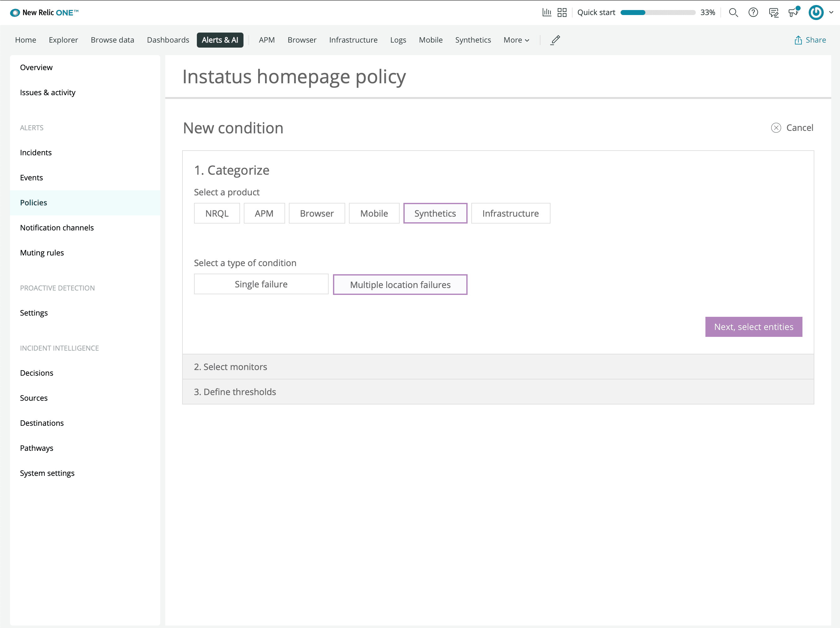Open the Infrastructure navigation tab
Image resolution: width=840 pixels, height=628 pixels.
pyautogui.click(x=353, y=40)
